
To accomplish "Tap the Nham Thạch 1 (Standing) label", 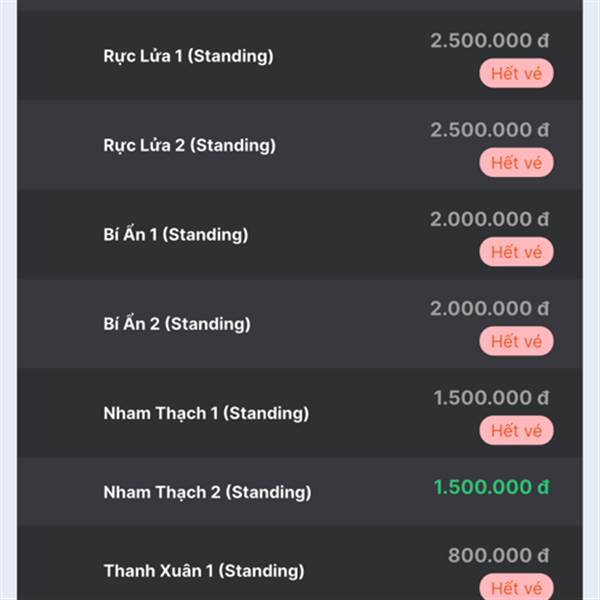I will click(206, 413).
